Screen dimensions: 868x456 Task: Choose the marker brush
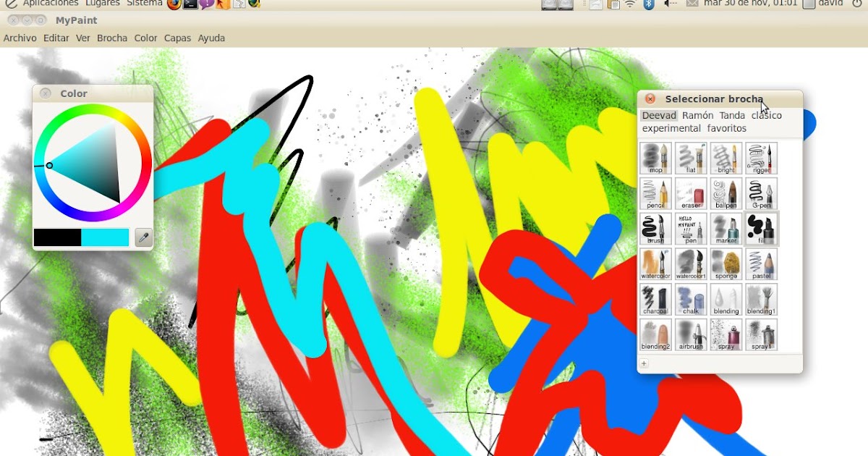coord(726,229)
